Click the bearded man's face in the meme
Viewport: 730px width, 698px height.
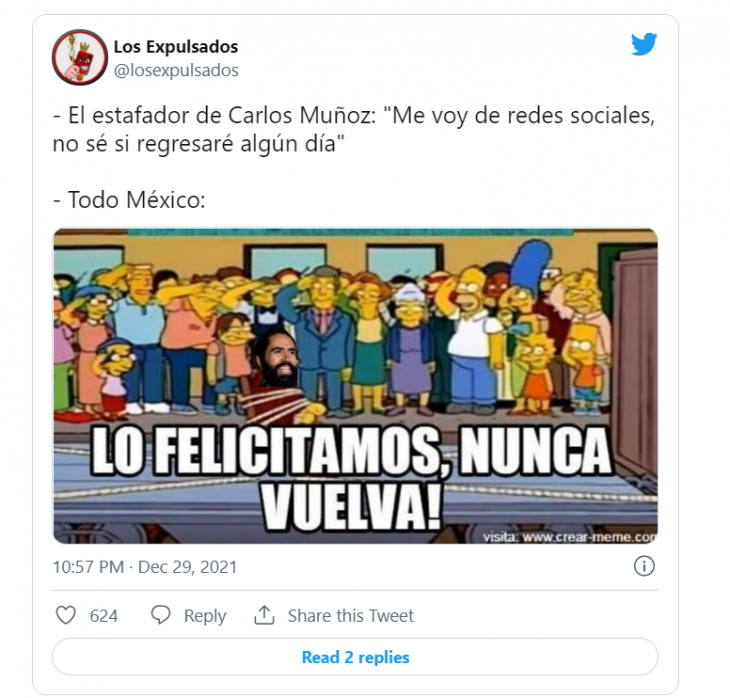pos(276,359)
